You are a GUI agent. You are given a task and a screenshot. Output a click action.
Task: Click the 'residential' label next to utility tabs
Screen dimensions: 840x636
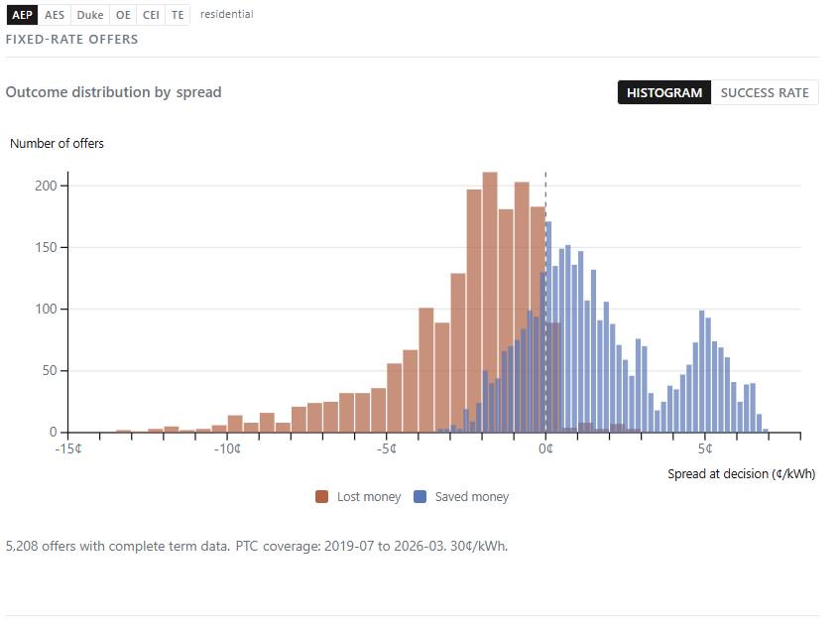click(x=226, y=14)
